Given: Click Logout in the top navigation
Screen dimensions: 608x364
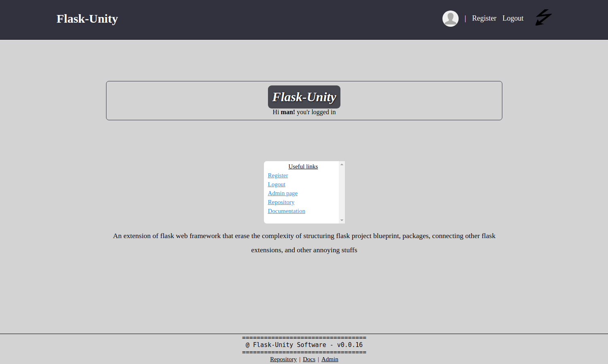Looking at the screenshot, I should point(513,18).
